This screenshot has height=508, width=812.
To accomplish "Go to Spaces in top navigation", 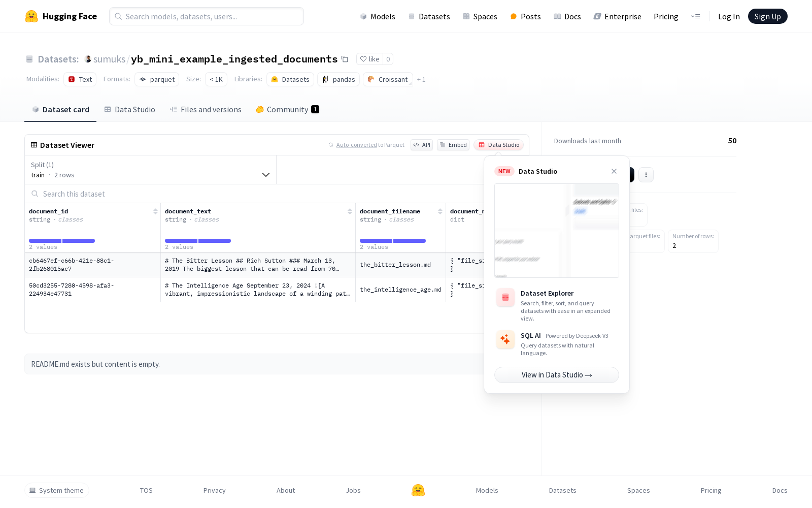I will pos(480,16).
